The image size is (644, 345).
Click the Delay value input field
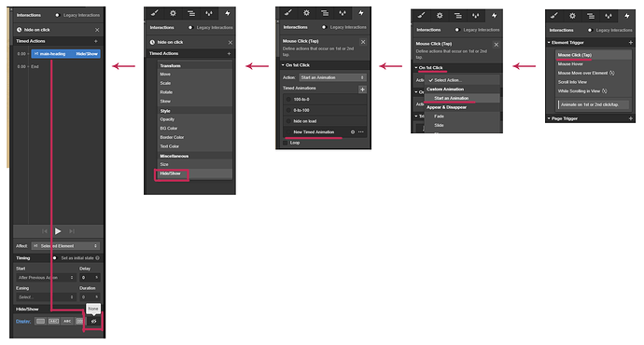[x=90, y=278]
